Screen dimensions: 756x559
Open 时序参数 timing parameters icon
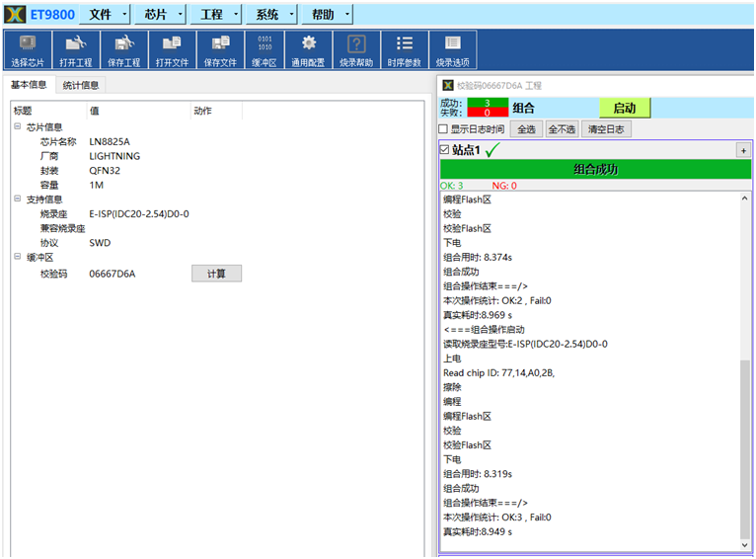coord(404,49)
